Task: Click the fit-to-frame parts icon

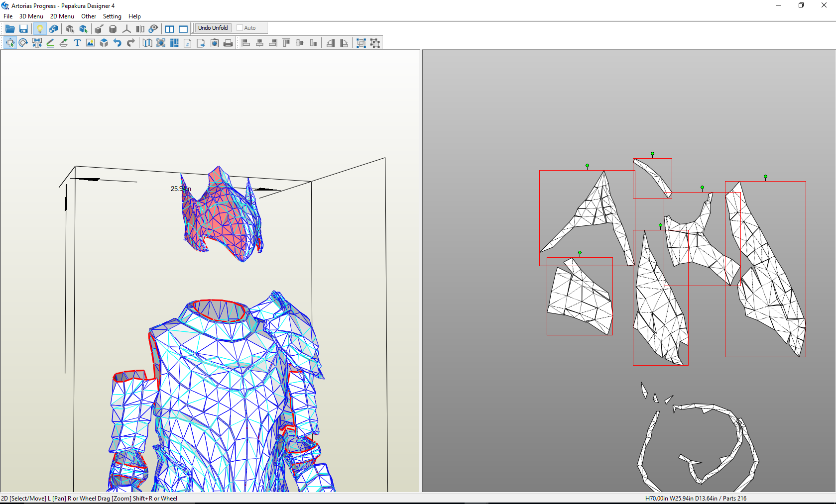Action: pos(161,43)
